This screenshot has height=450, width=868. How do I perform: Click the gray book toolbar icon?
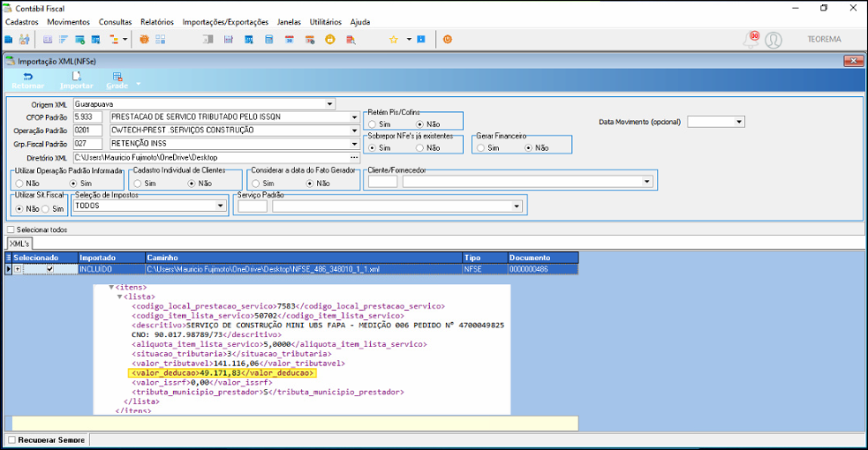[x=208, y=39]
